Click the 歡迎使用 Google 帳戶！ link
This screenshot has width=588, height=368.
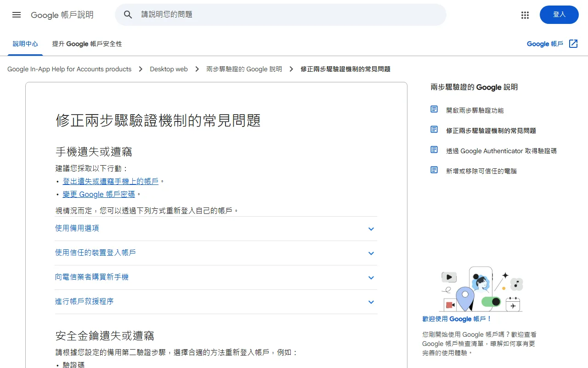(457, 319)
